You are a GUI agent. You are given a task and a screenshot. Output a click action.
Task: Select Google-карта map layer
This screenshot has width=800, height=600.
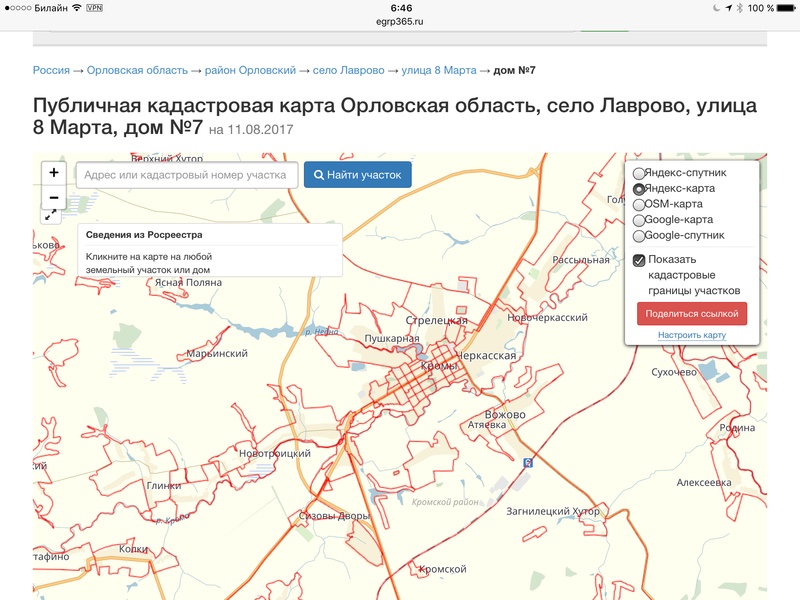(x=639, y=220)
